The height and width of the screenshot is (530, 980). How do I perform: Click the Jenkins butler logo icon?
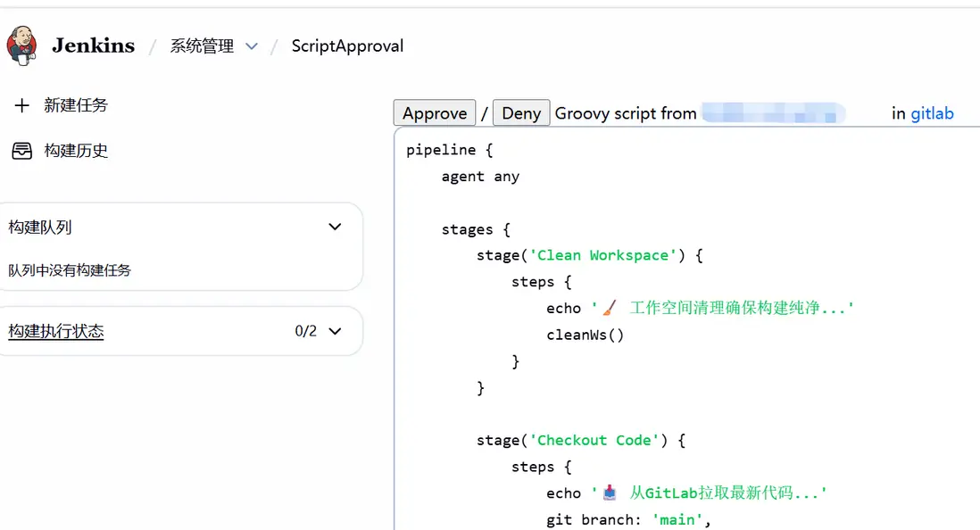[22, 46]
